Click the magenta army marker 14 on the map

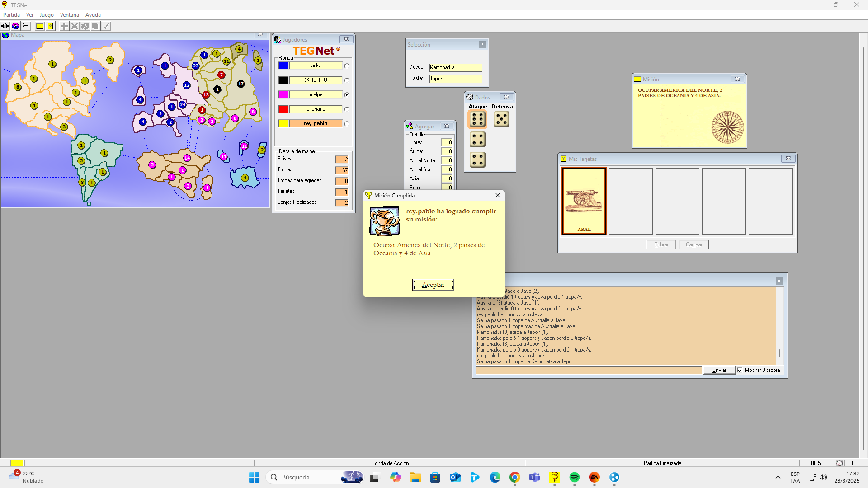tap(187, 158)
